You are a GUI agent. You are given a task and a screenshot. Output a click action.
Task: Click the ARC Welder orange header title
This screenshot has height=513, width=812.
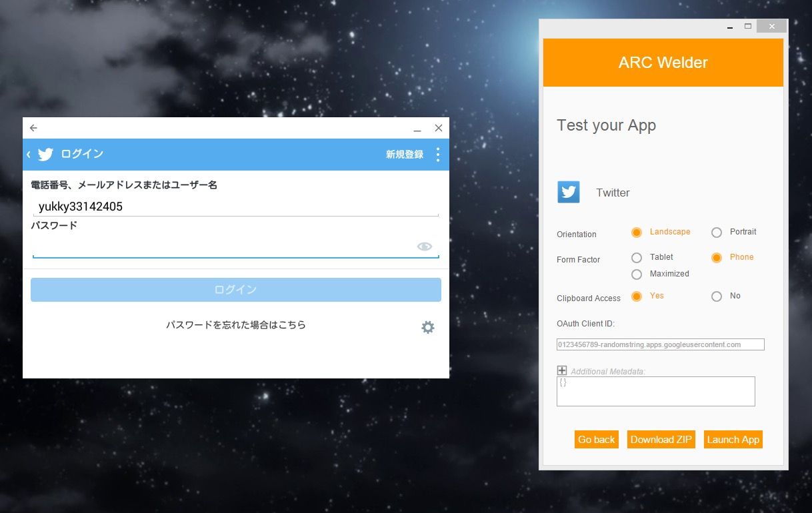click(x=663, y=63)
